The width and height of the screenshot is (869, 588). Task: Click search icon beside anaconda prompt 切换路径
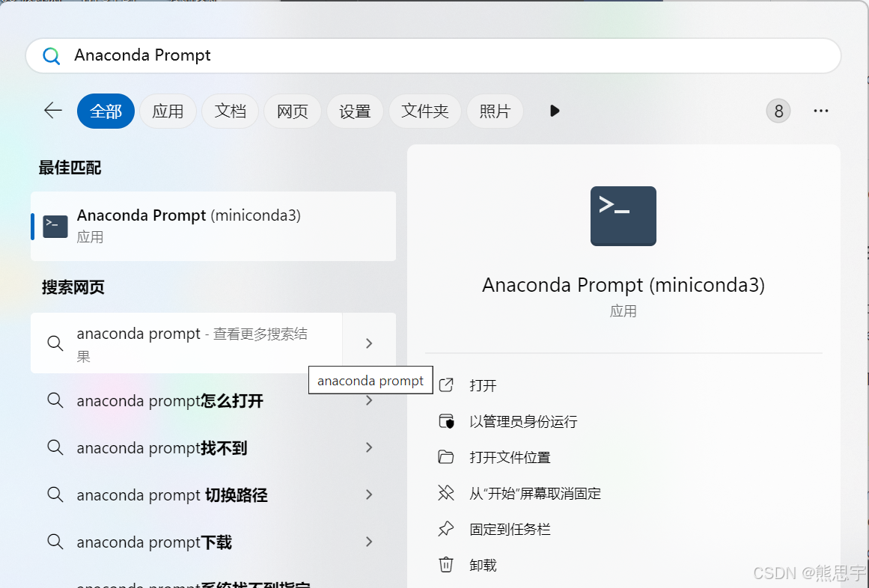[55, 494]
